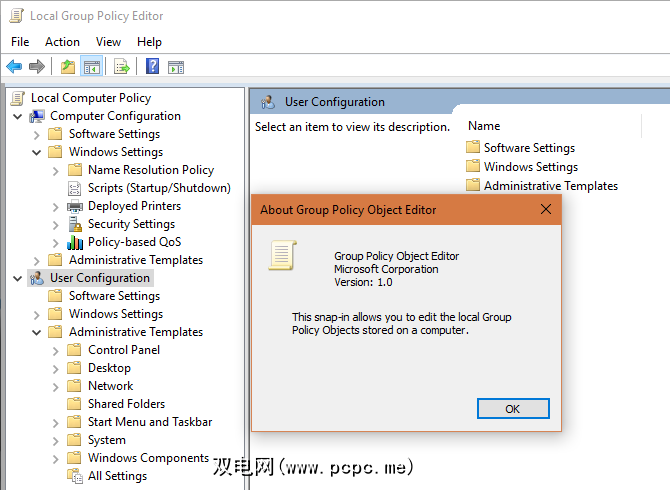Click Windows Settings folder icon in right pane

[473, 166]
